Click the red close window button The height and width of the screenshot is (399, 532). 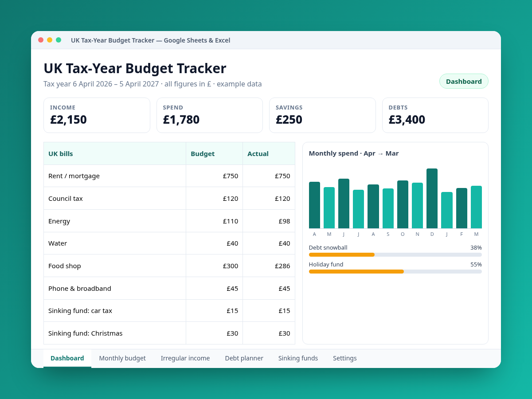click(x=41, y=40)
